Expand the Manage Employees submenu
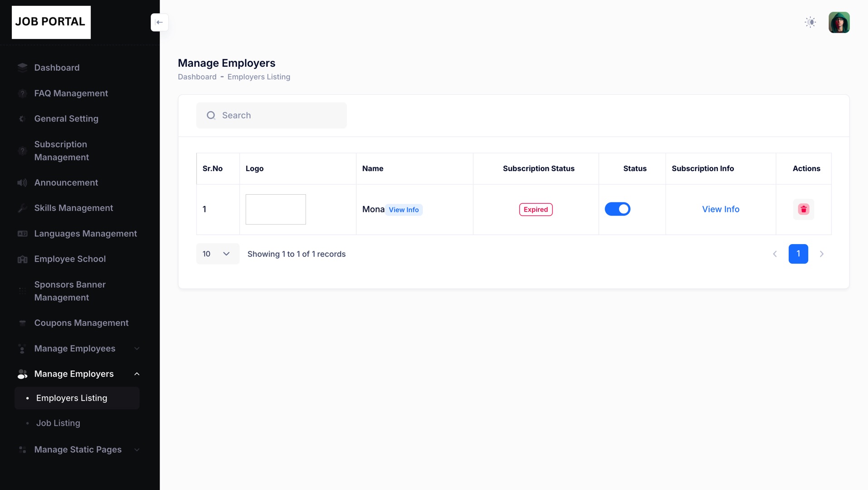This screenshot has width=868, height=490. tap(136, 348)
